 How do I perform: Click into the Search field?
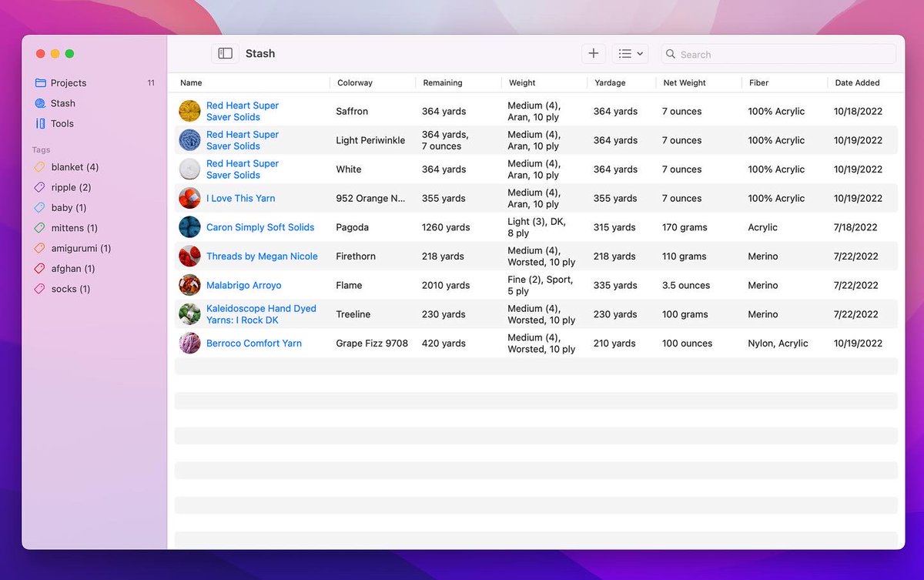(778, 54)
